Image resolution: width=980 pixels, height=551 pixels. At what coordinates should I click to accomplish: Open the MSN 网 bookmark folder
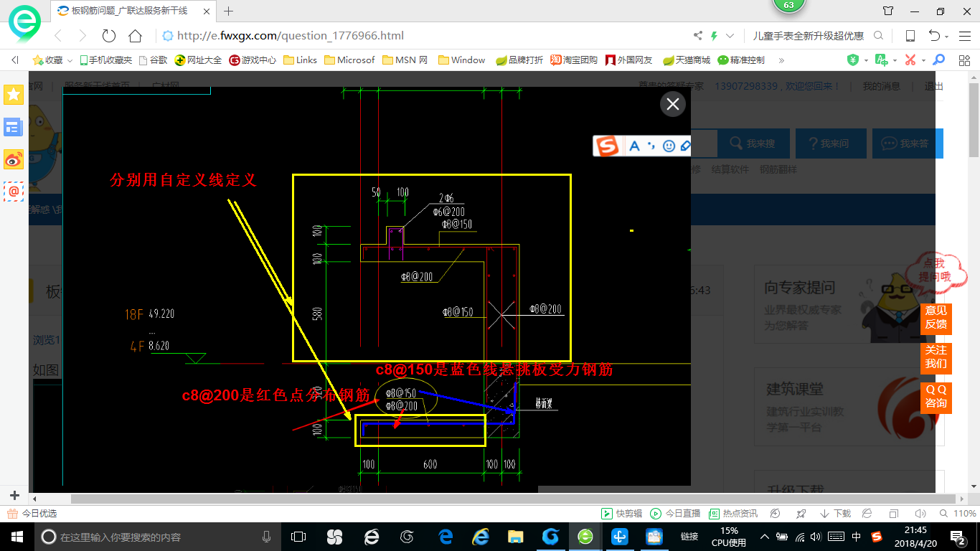click(x=405, y=60)
